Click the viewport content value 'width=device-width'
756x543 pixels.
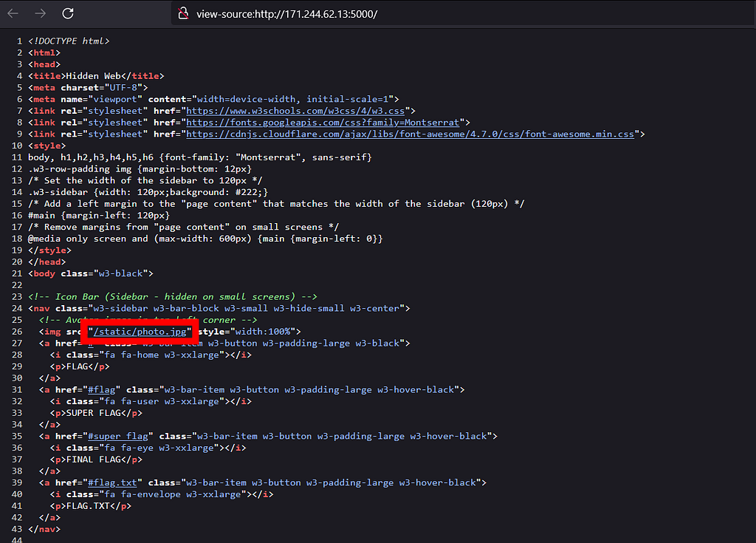coord(247,100)
